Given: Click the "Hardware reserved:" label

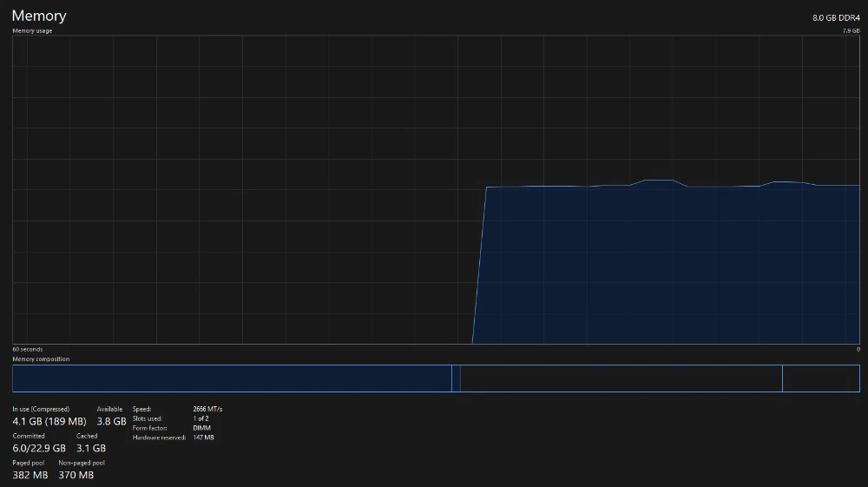Looking at the screenshot, I should [x=159, y=438].
